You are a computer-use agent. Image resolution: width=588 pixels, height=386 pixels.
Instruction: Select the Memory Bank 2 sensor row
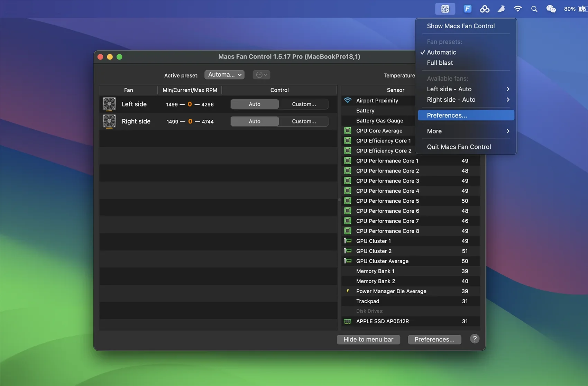coord(411,281)
